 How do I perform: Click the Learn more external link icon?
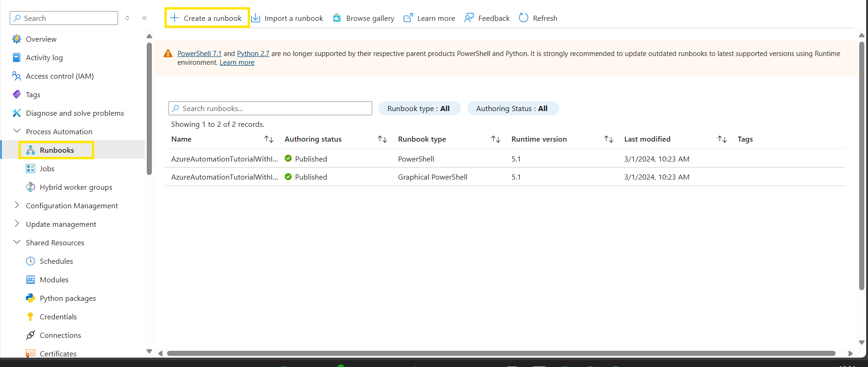coord(408,18)
